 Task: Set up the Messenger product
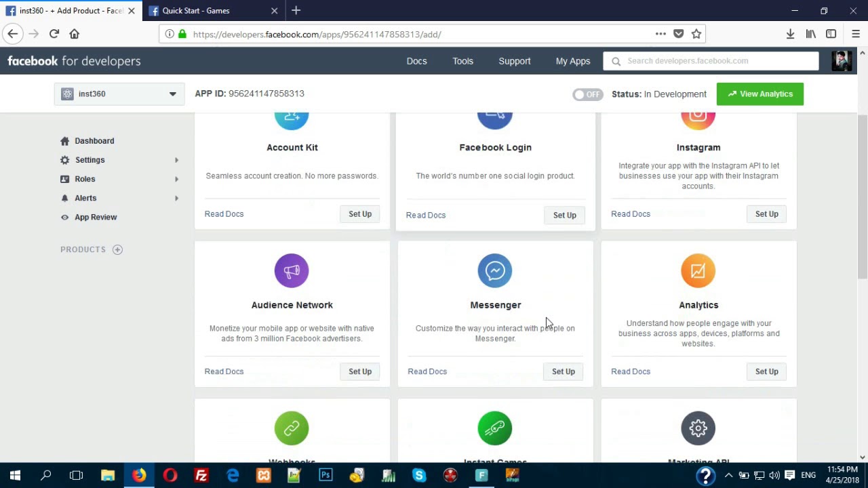pyautogui.click(x=563, y=371)
